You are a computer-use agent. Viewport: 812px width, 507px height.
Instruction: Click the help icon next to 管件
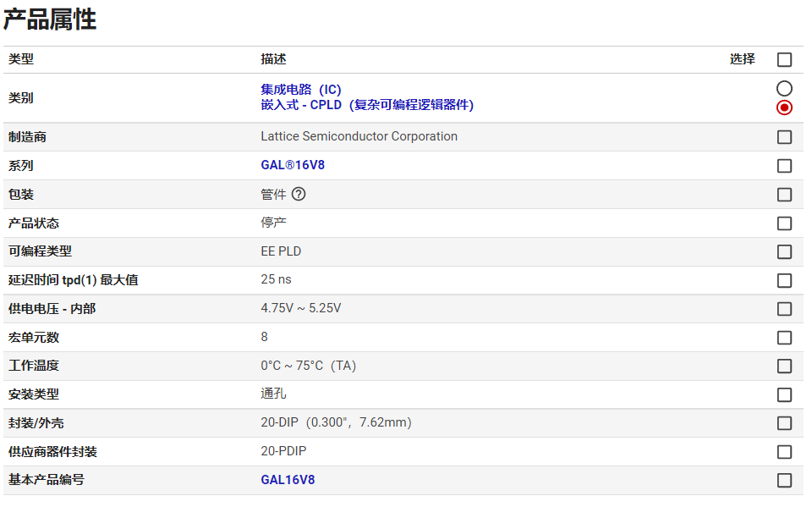pyautogui.click(x=299, y=194)
